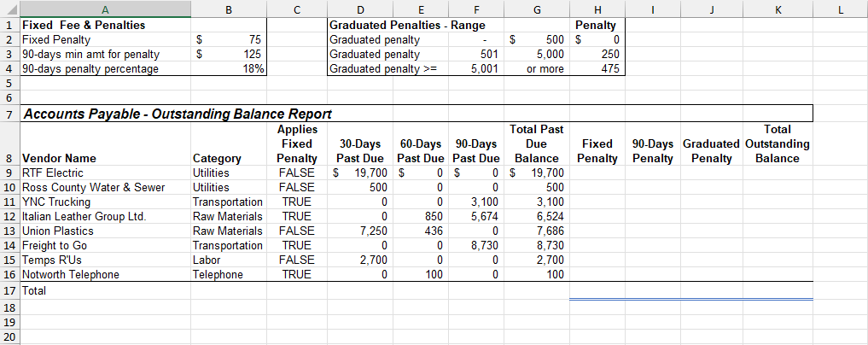Select 'Total Outstanding Balance' heading
The height and width of the screenshot is (345, 868).
[x=778, y=144]
